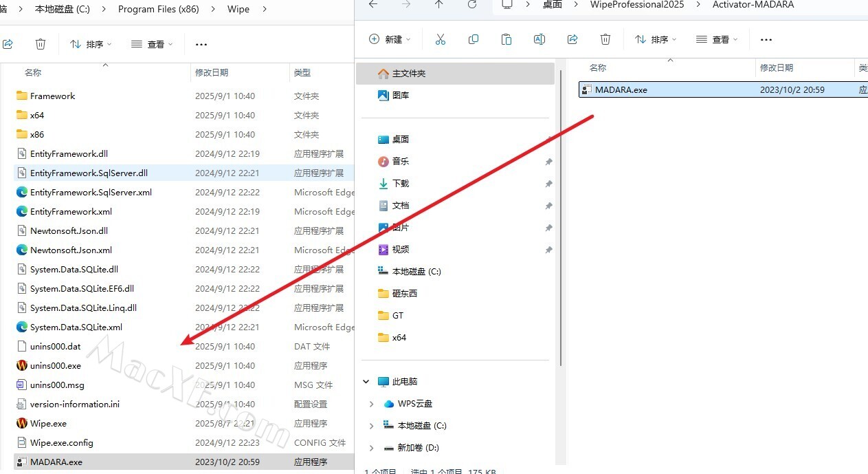Click WipeProfessional2025 in address path
The image size is (868, 474).
(637, 5)
